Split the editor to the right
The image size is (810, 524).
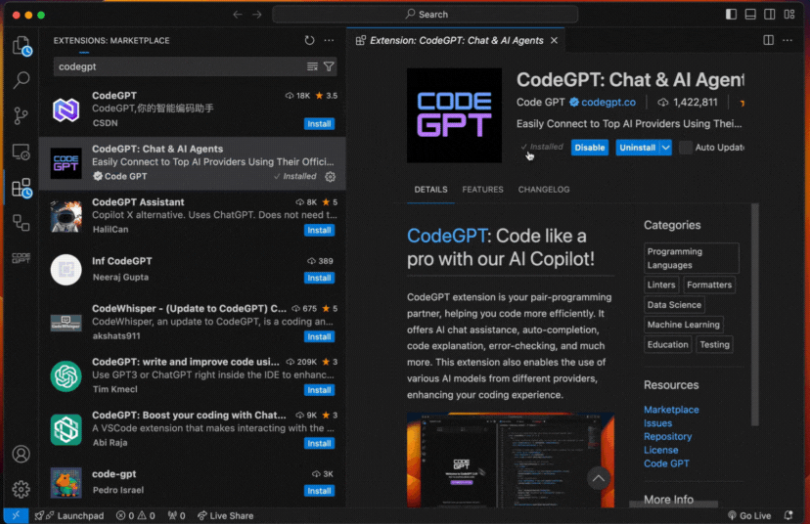pos(769,40)
